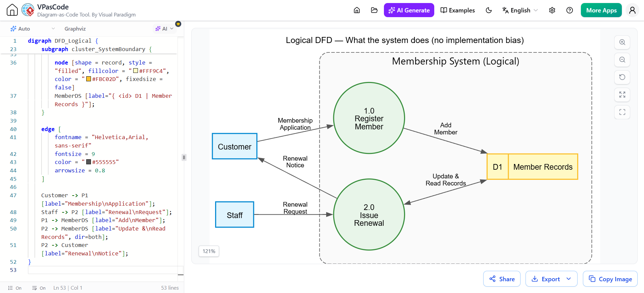Click line number 47 in the gutter
The height and width of the screenshot is (293, 644).
point(13,195)
